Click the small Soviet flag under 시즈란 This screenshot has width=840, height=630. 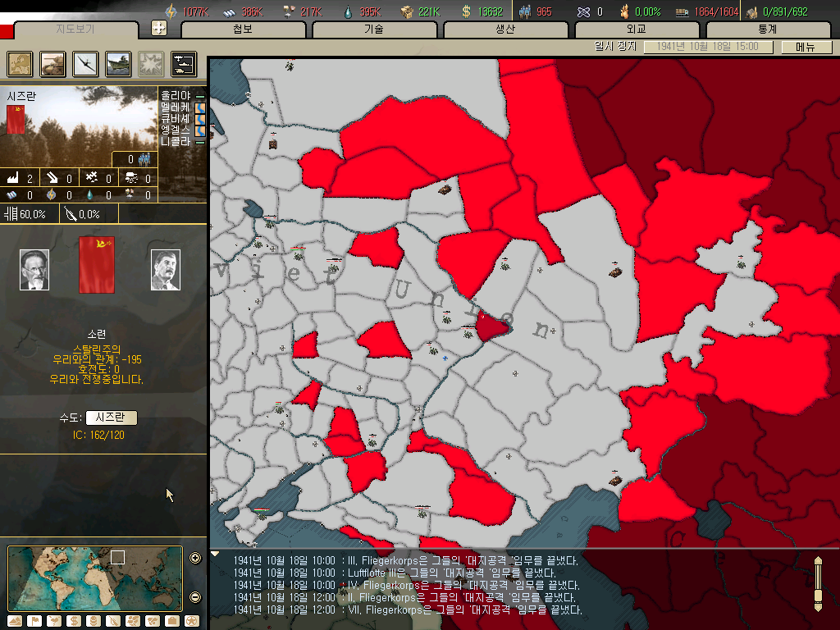pos(16,120)
